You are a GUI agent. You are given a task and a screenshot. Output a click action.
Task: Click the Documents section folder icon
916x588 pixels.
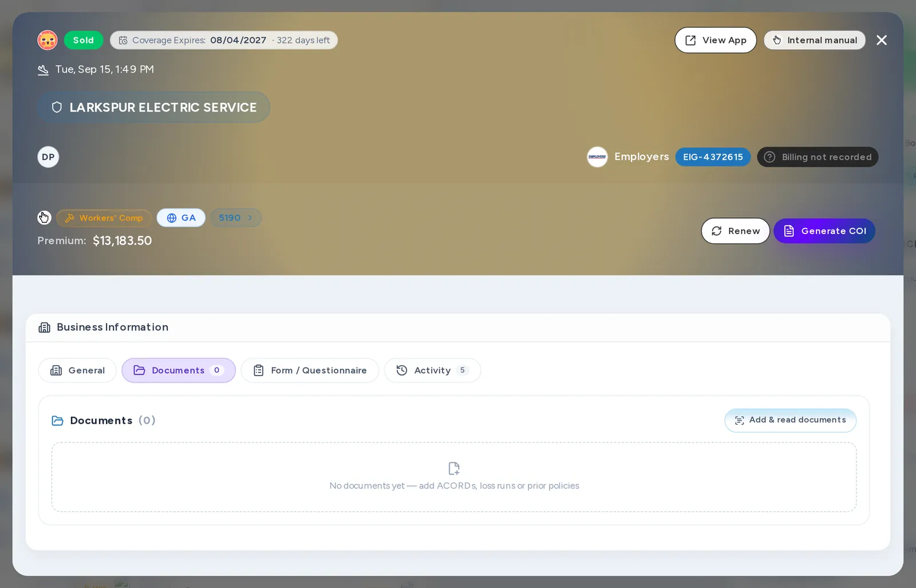point(57,421)
